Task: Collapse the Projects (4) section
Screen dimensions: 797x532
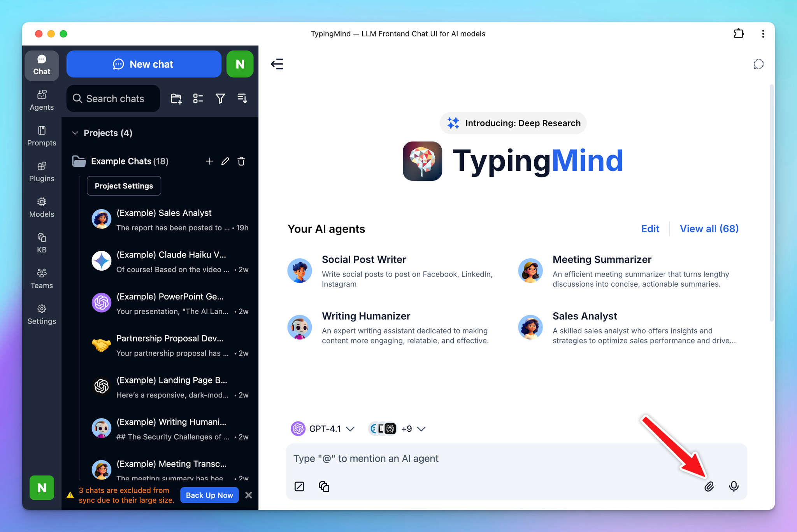Action: (75, 133)
